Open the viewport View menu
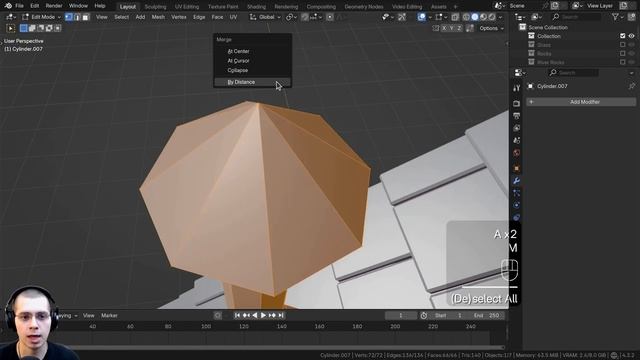Screen dimensions: 640x360 (x=102, y=17)
